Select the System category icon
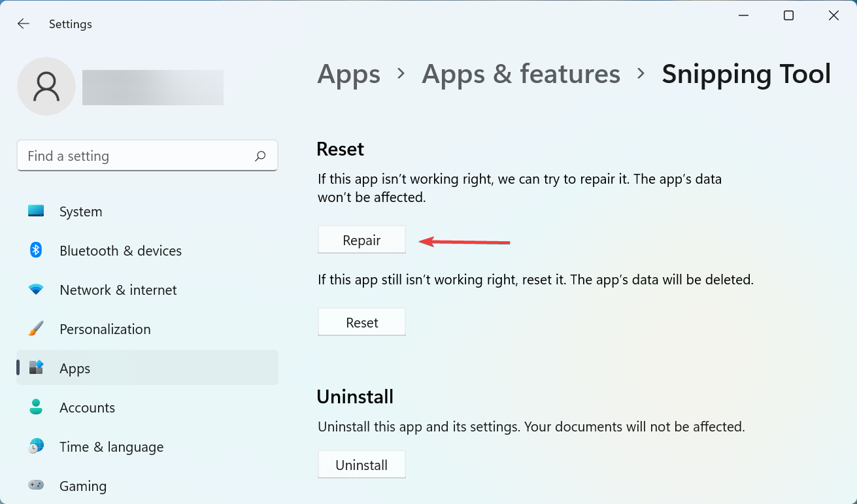 36,211
